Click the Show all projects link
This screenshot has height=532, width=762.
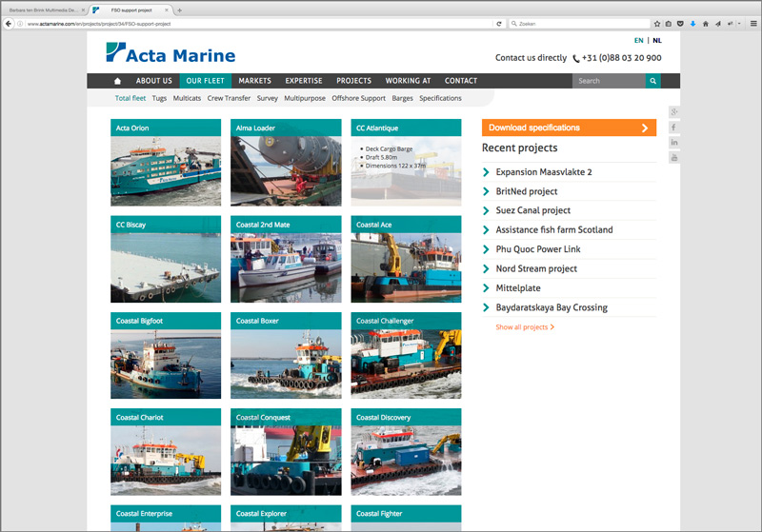[524, 327]
